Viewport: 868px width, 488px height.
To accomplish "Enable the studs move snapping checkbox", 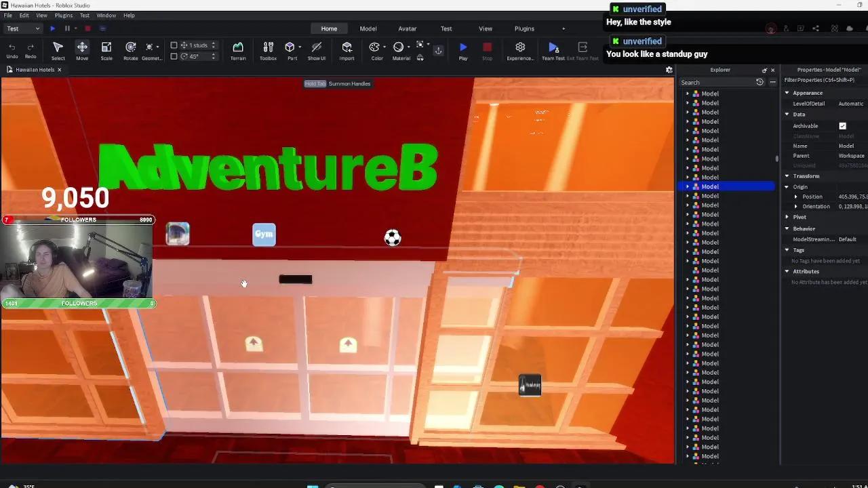I will pos(174,45).
